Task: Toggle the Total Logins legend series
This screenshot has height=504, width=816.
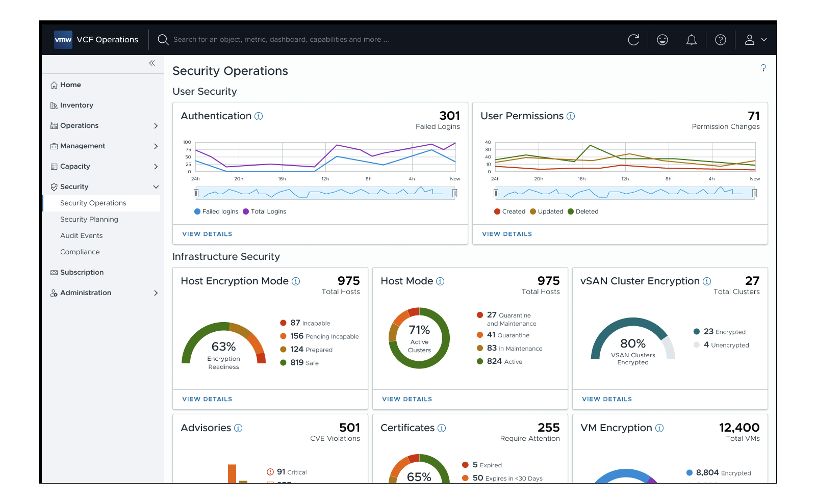Action: (265, 211)
